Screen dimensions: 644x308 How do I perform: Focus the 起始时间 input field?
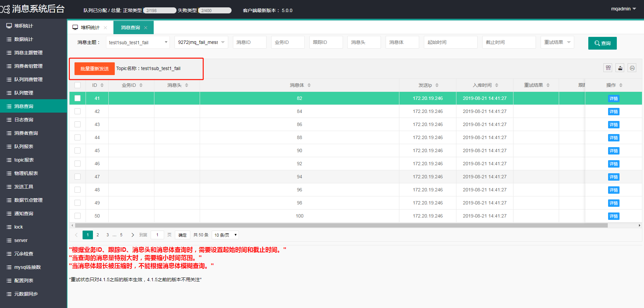pos(451,42)
